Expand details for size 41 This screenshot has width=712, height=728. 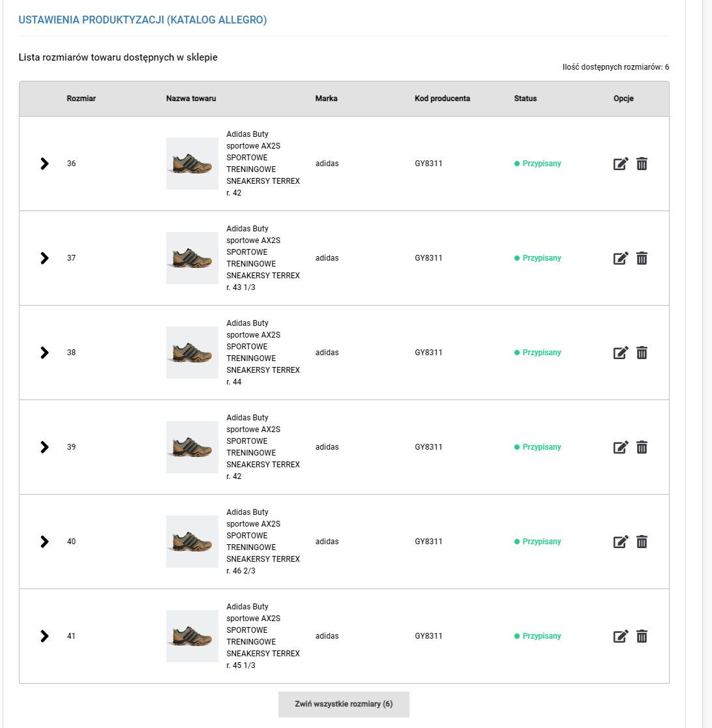[x=44, y=636]
